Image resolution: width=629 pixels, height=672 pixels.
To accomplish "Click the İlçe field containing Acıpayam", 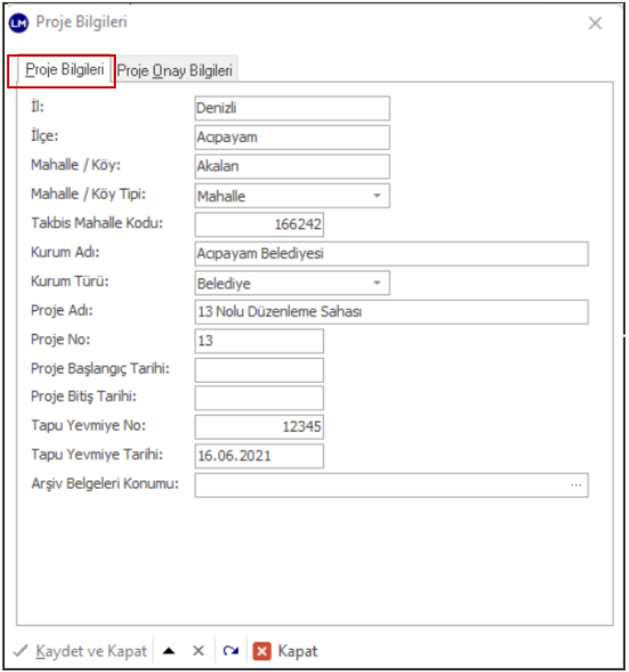I will (x=292, y=137).
